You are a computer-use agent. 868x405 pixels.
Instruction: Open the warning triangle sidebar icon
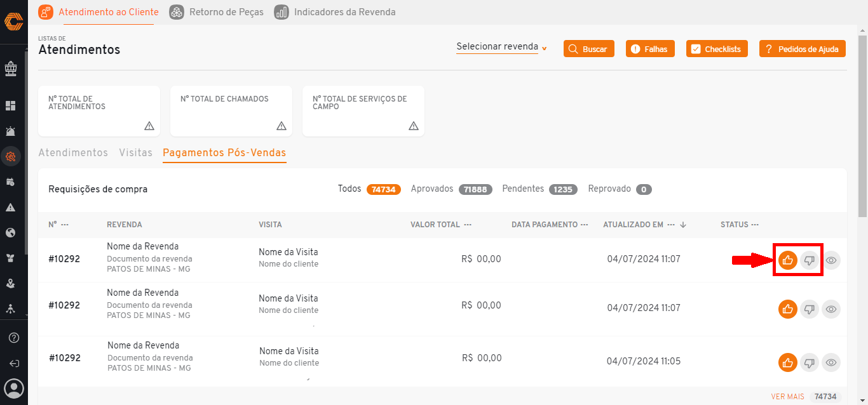point(11,207)
